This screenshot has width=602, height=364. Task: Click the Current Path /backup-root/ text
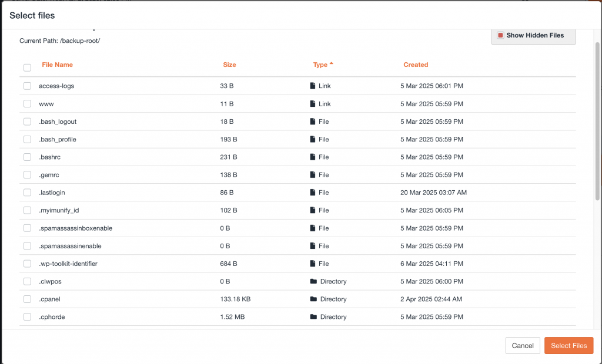click(x=59, y=41)
